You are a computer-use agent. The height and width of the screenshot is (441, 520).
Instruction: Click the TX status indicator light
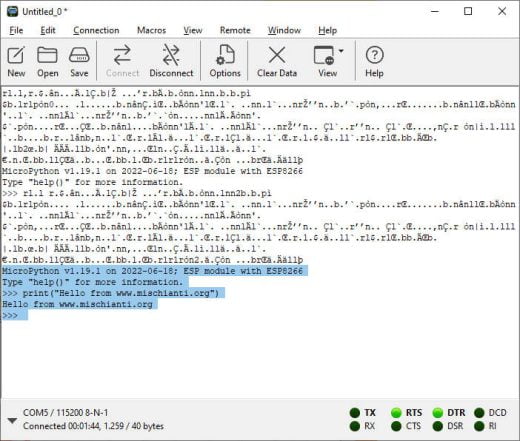point(355,413)
